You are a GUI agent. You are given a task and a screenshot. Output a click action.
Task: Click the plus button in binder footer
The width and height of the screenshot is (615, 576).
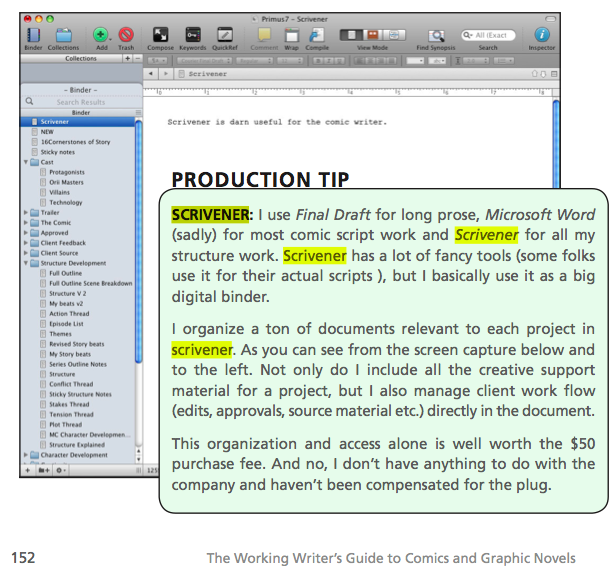click(27, 470)
